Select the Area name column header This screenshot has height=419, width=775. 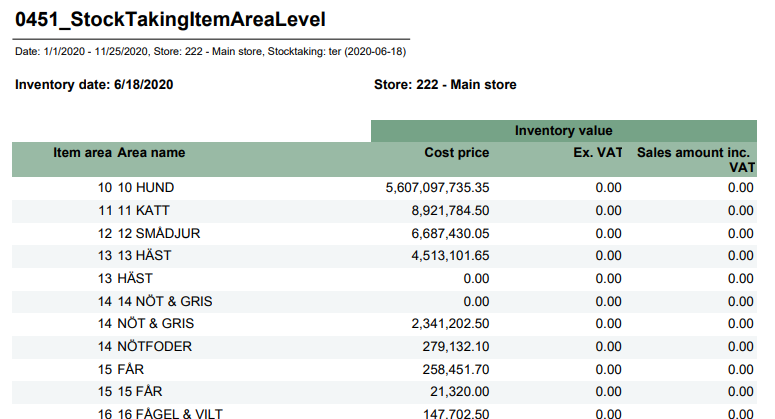(x=151, y=153)
